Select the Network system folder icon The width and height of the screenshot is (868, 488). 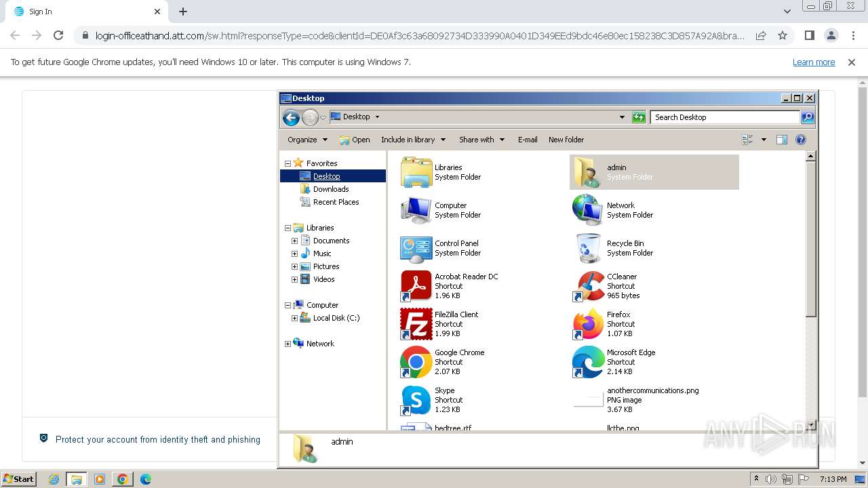click(x=588, y=210)
